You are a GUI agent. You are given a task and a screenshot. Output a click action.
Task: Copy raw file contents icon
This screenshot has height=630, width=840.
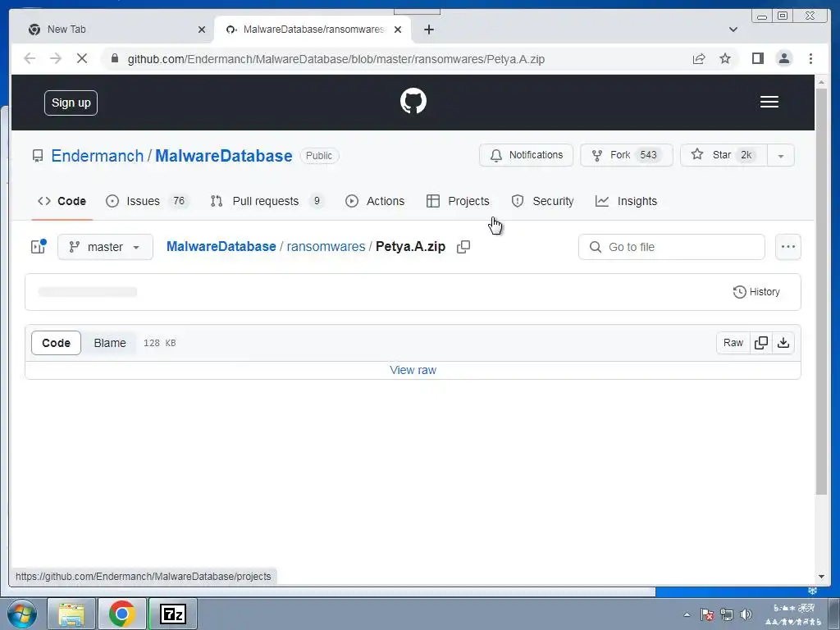point(761,343)
